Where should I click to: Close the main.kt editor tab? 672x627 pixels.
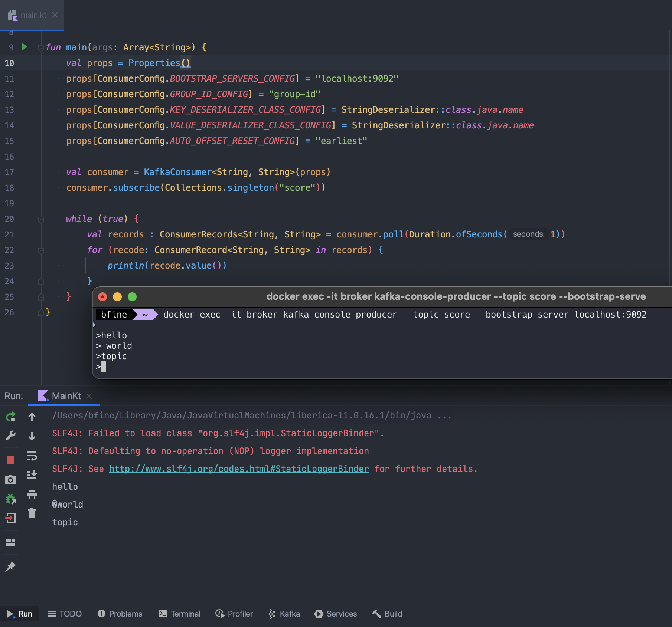click(x=55, y=15)
